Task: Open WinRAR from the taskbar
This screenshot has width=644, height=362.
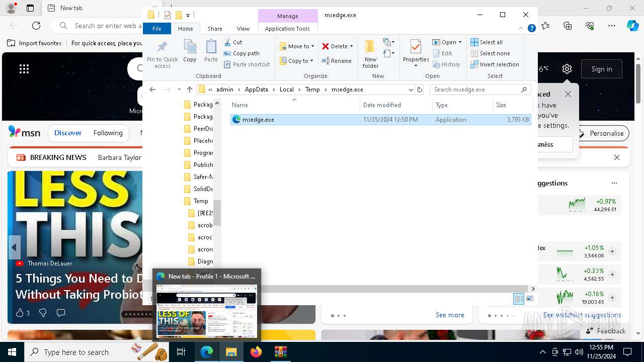Action: pos(280,352)
